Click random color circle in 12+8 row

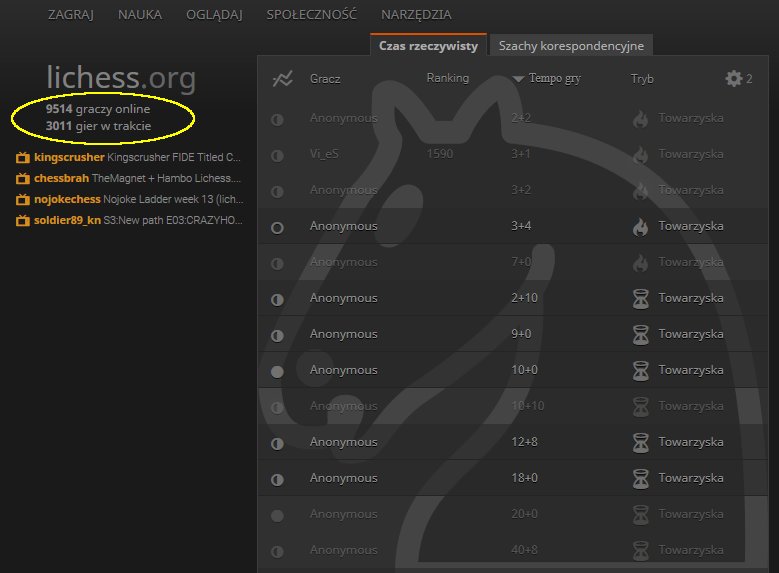click(277, 443)
